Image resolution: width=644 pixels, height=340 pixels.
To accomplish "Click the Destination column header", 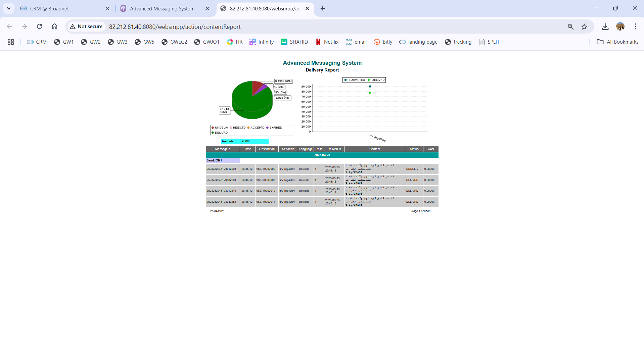I will pos(267,149).
